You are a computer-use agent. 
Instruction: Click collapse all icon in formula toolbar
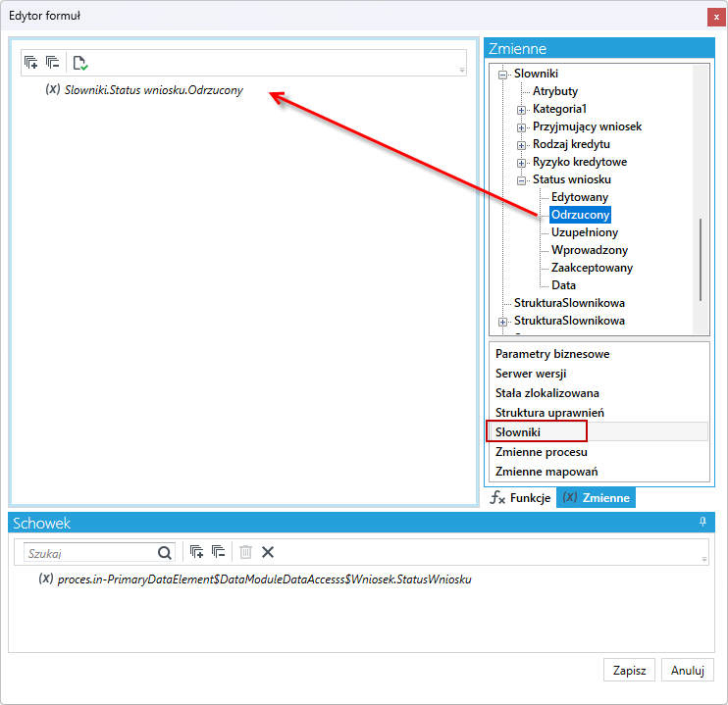(52, 62)
